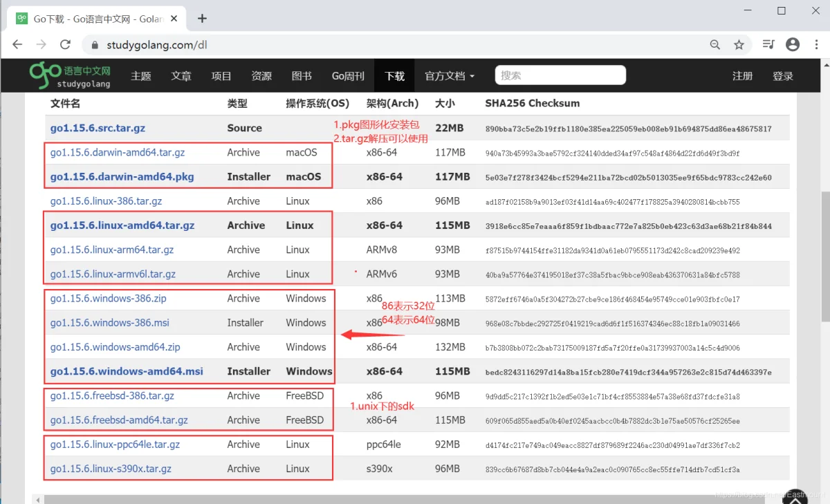This screenshot has height=504, width=830.
Task: Download go1.15.6.linux-amd64.tar.gz
Action: coord(122,225)
